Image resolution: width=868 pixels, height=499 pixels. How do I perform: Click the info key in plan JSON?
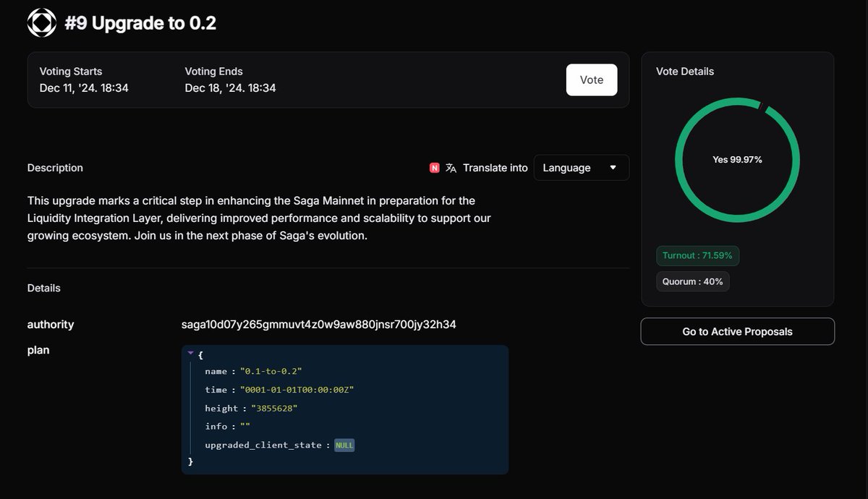pyautogui.click(x=215, y=427)
